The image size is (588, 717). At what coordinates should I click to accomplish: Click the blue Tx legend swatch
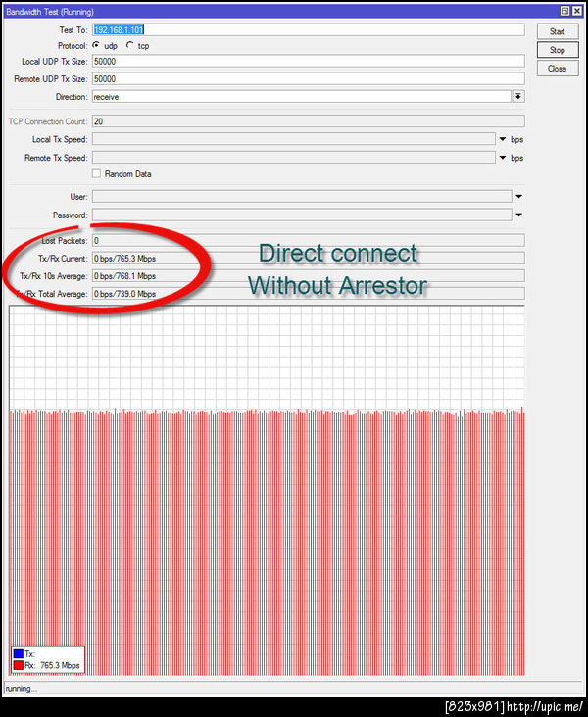click(19, 654)
